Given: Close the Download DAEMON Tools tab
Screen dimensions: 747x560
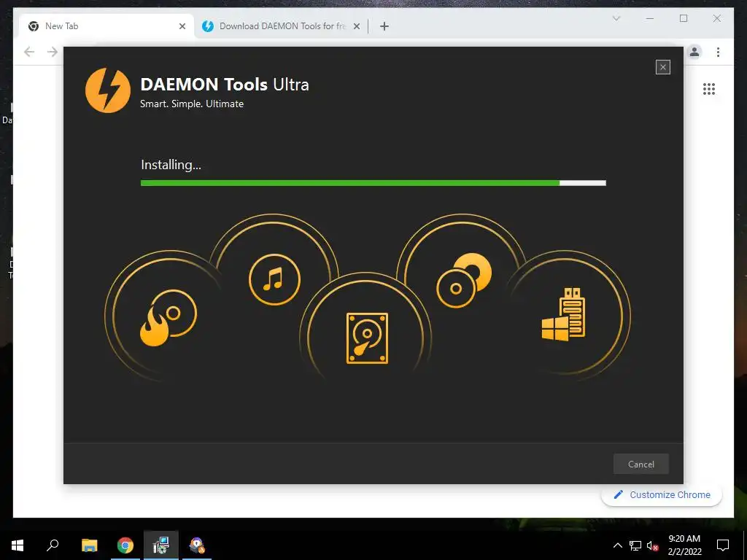Looking at the screenshot, I should [x=356, y=26].
